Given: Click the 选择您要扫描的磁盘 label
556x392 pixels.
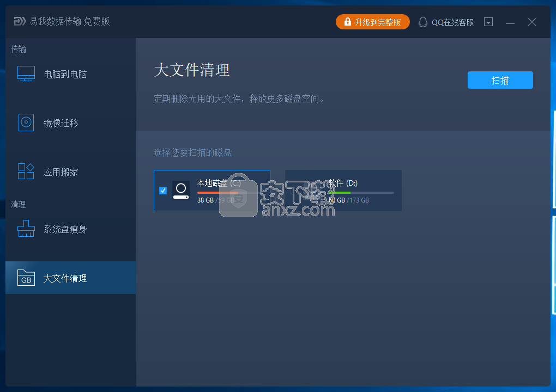Looking at the screenshot, I should click(192, 152).
